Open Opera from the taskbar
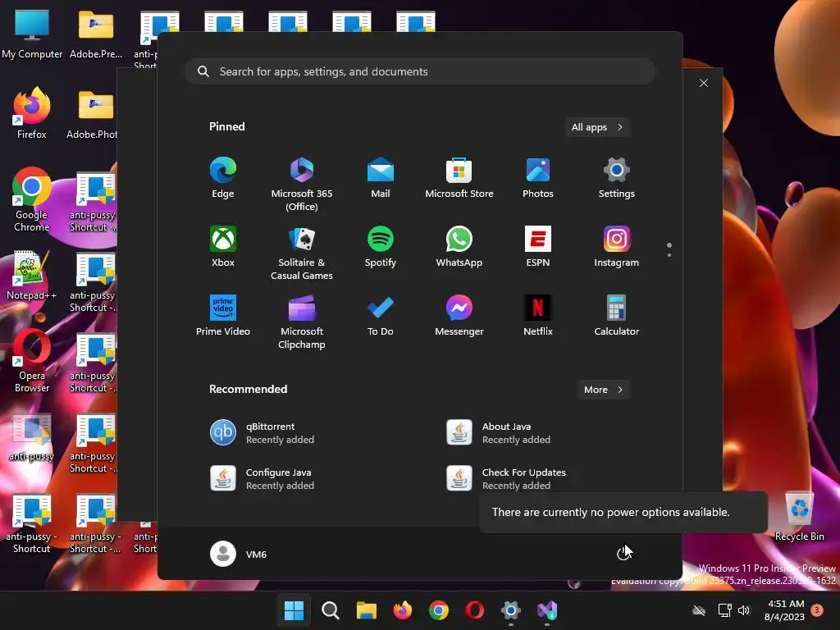 475,610
